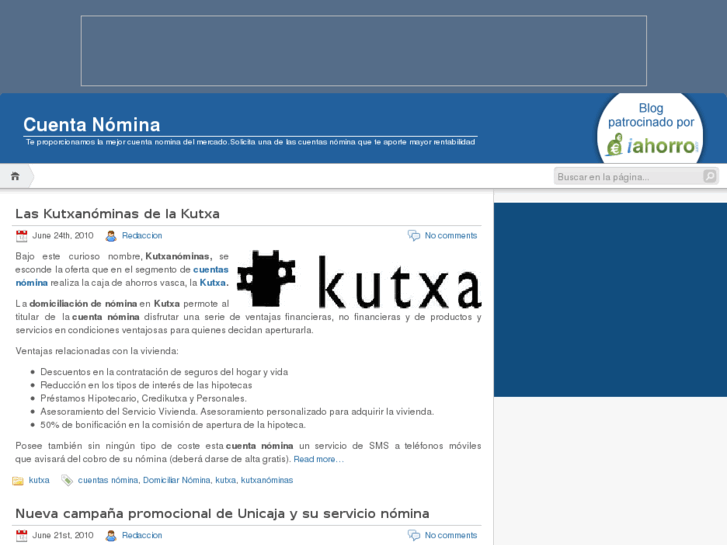Open Redaccion author link on Kutxanóminas post

click(x=142, y=236)
